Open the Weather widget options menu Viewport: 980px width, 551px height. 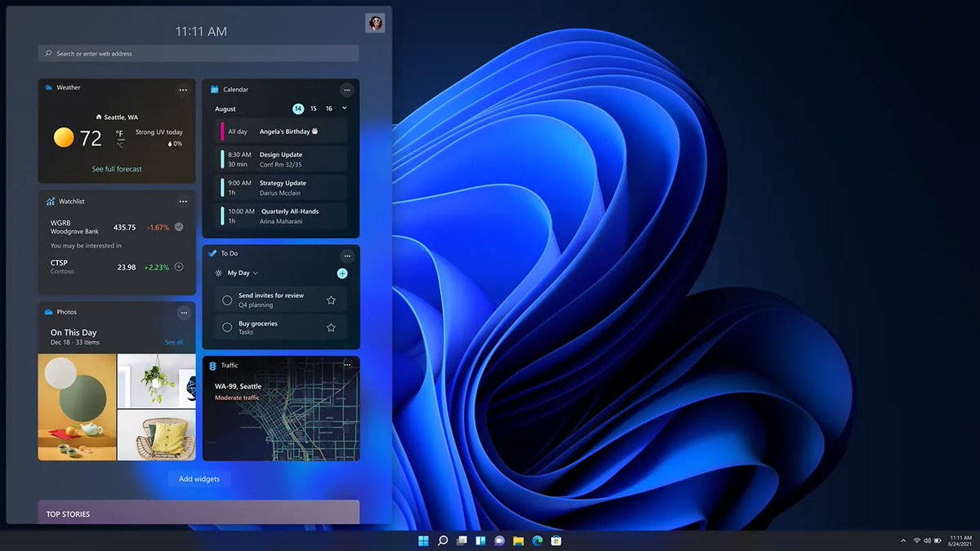(x=183, y=90)
